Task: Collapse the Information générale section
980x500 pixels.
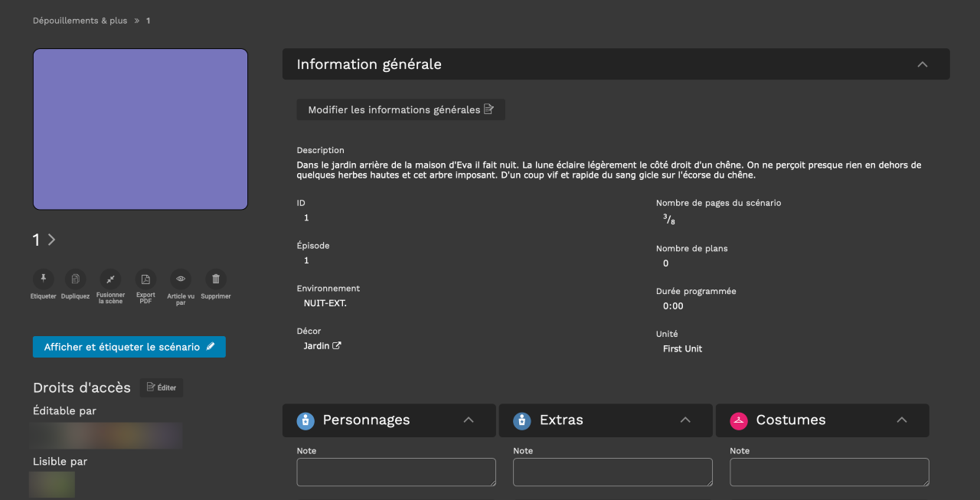Action: pyautogui.click(x=922, y=64)
